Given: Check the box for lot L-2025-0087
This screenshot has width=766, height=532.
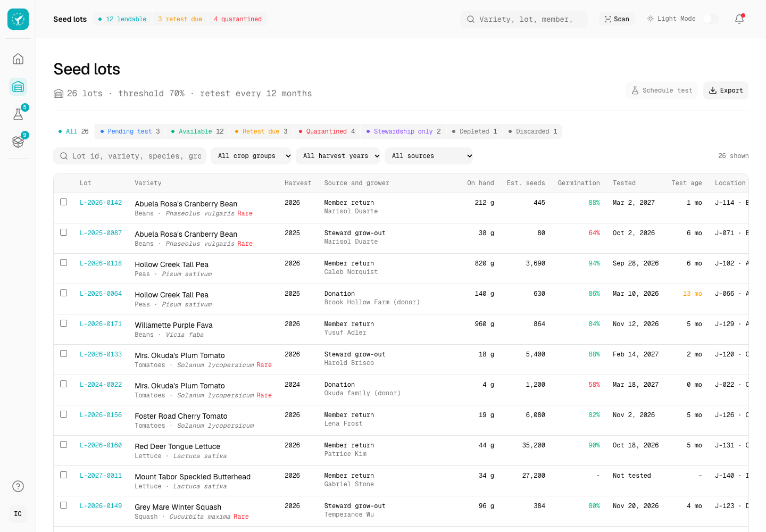Looking at the screenshot, I should (x=64, y=232).
